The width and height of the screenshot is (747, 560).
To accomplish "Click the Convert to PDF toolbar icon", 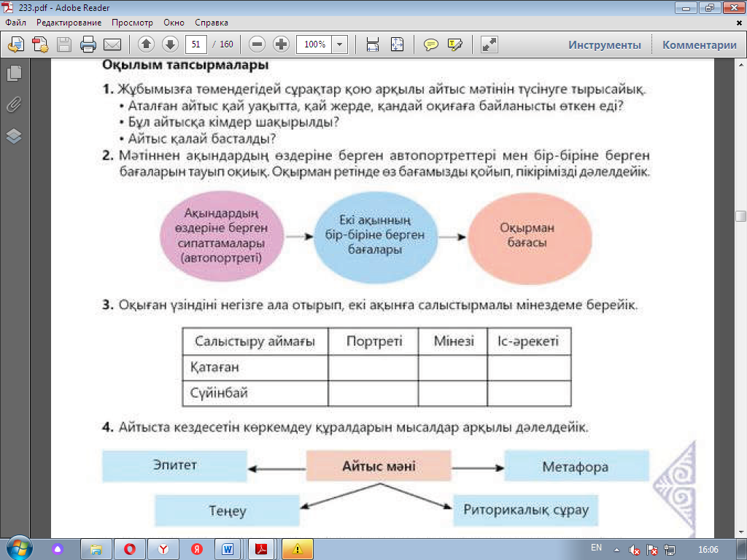I will [40, 44].
